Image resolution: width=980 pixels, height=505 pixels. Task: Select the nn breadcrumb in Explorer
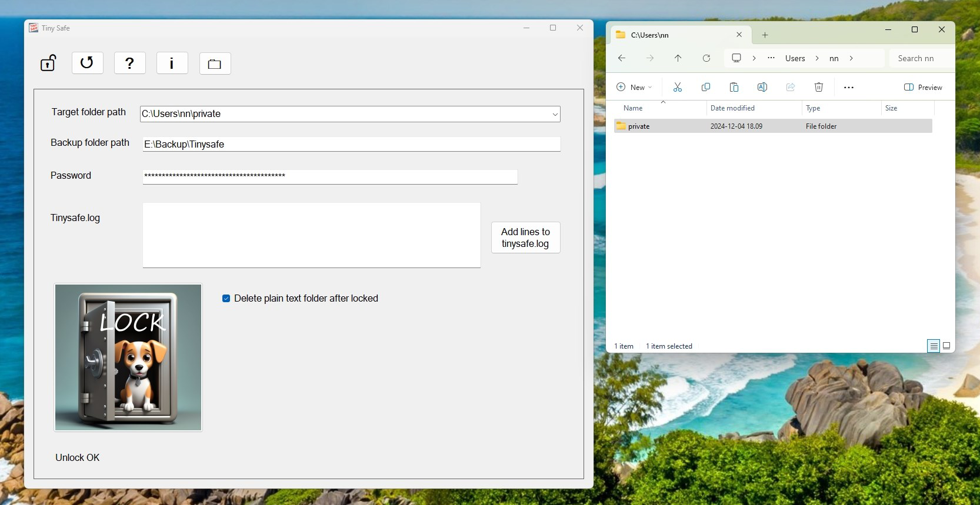834,58
